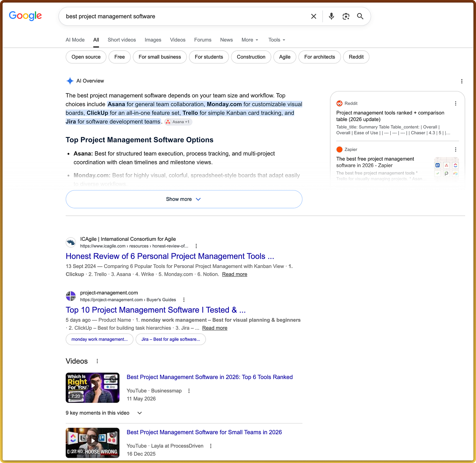The image size is (476, 463).
Task: Click the magnifying glass search button
Action: tap(360, 16)
